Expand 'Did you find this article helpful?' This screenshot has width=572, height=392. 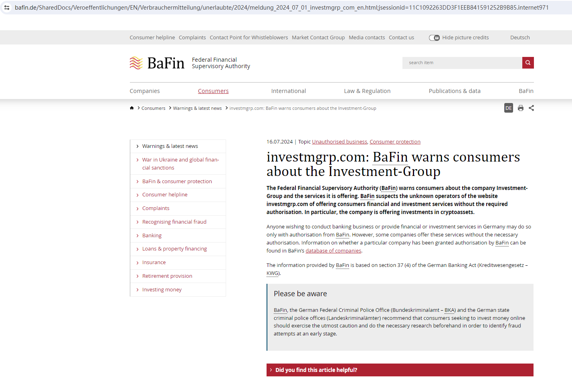400,370
